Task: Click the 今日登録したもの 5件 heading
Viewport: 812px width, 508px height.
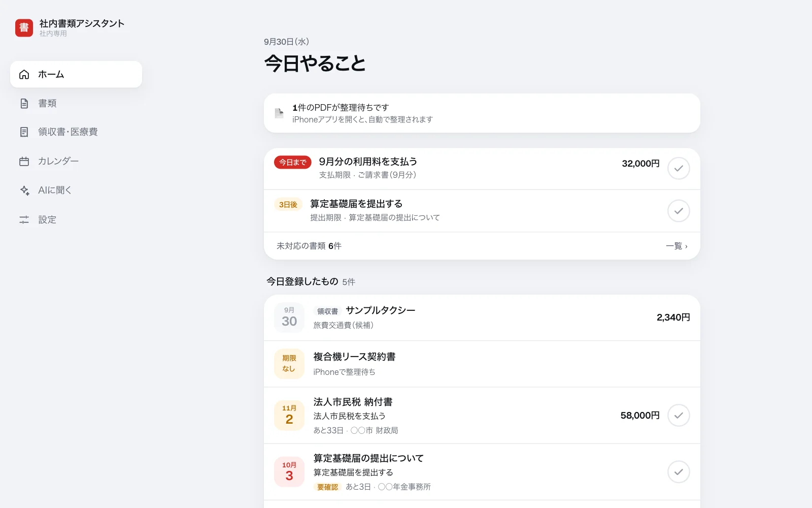Action: click(x=311, y=281)
